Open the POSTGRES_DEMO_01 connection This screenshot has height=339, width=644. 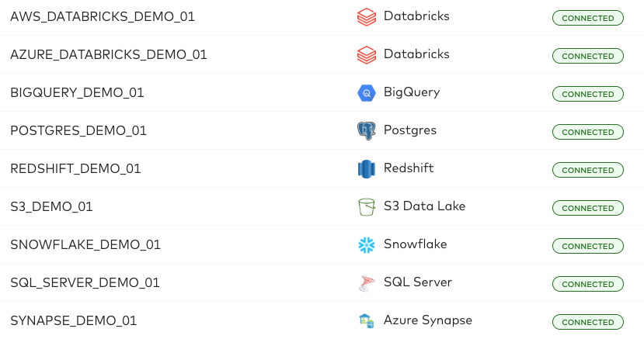click(78, 131)
